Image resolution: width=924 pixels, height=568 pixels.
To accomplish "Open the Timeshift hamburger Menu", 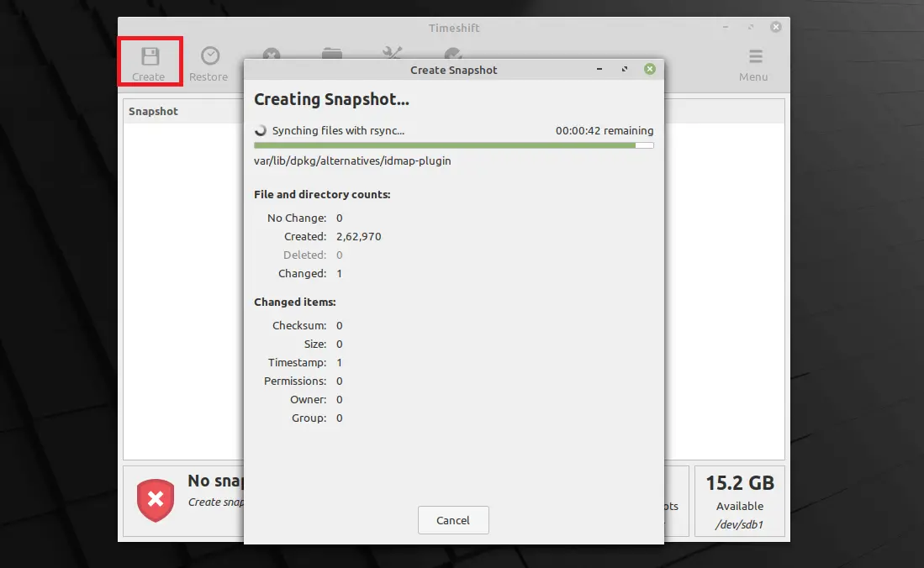I will click(x=753, y=64).
